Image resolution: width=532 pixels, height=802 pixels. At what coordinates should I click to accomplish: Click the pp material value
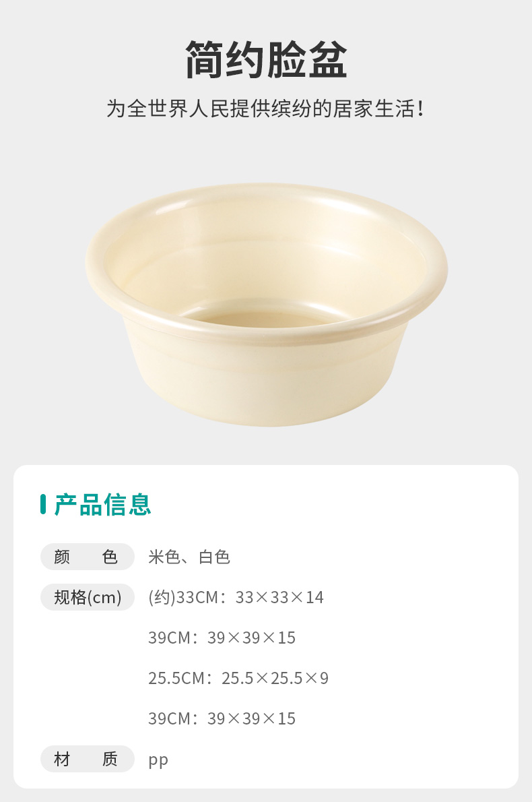coord(158,761)
